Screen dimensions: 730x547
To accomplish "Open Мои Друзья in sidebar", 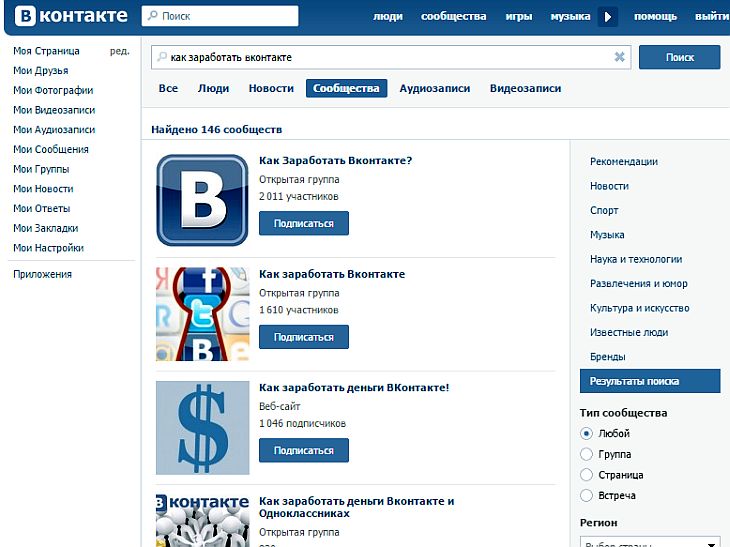I will [41, 70].
